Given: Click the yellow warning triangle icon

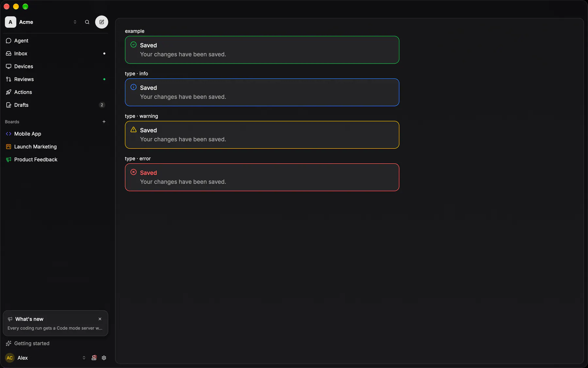Looking at the screenshot, I should (134, 130).
